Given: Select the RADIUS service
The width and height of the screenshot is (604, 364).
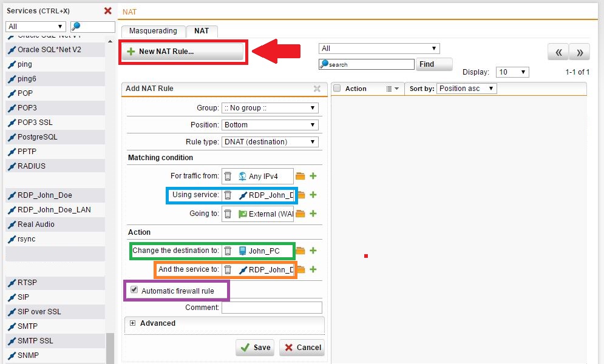Looking at the screenshot, I should (55, 166).
